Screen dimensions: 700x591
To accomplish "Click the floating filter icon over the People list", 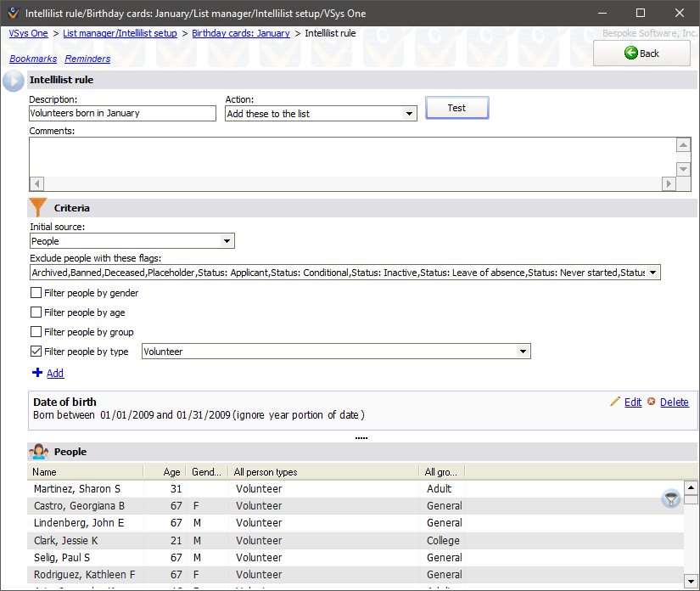I will (x=670, y=499).
